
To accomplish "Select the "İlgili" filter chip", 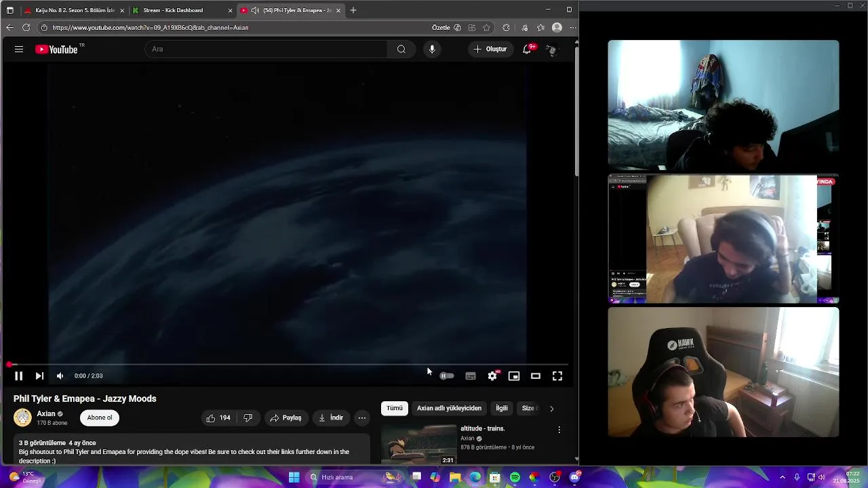I will (502, 408).
